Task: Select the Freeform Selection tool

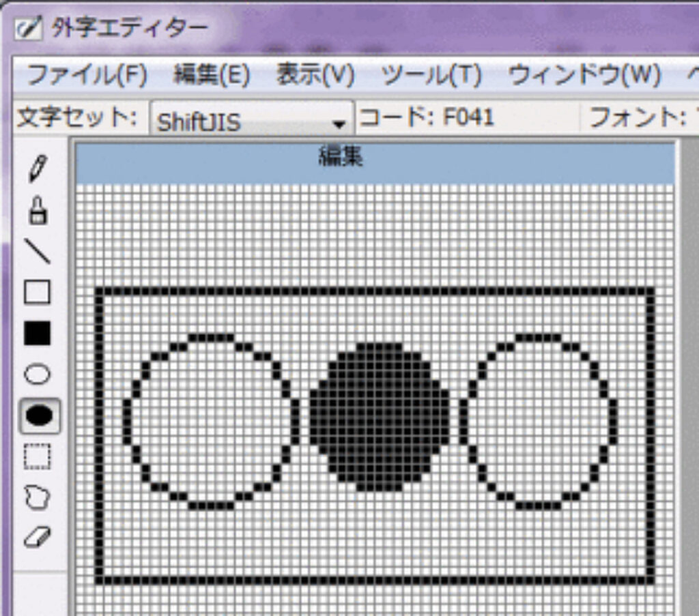Action: [x=37, y=497]
